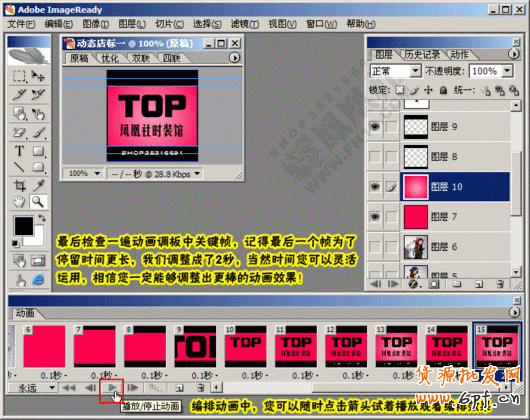This screenshot has width=530, height=420.
Task: Select animation frame 9 thumbnail
Action: (x=195, y=346)
